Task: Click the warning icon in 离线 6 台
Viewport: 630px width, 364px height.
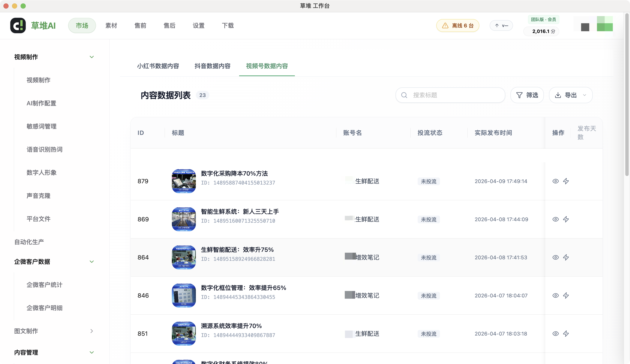Action: click(x=445, y=25)
